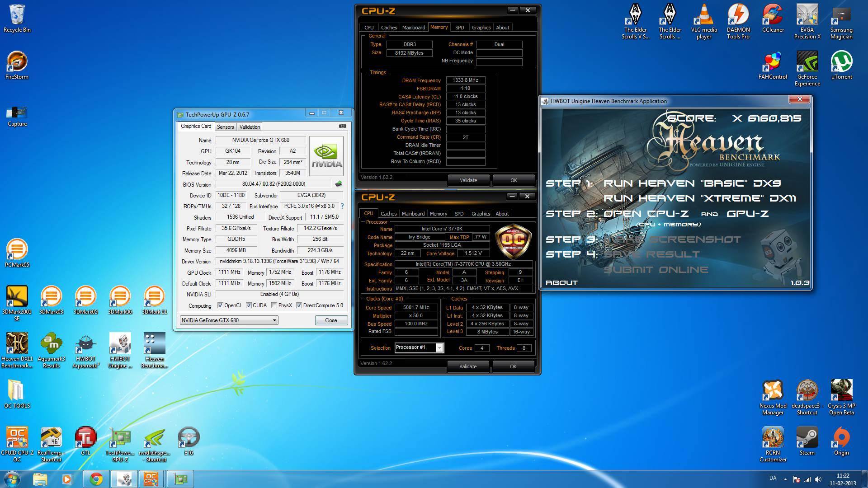Image resolution: width=868 pixels, height=488 pixels.
Task: Open the Recycle Bin desktop icon
Action: click(17, 19)
